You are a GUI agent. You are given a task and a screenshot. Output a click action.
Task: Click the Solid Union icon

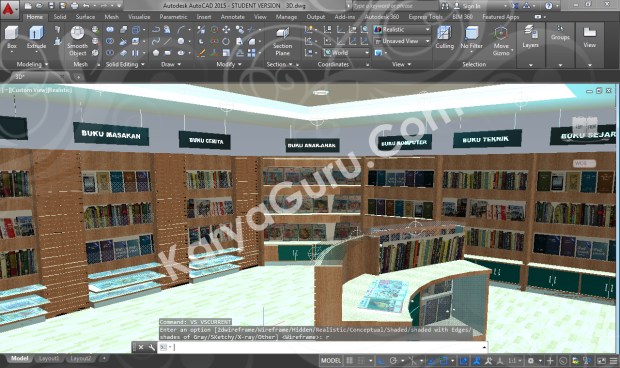(110, 30)
